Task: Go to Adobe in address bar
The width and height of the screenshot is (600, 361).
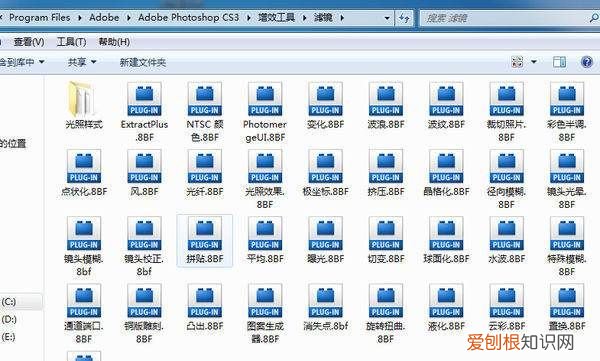Action: (104, 18)
